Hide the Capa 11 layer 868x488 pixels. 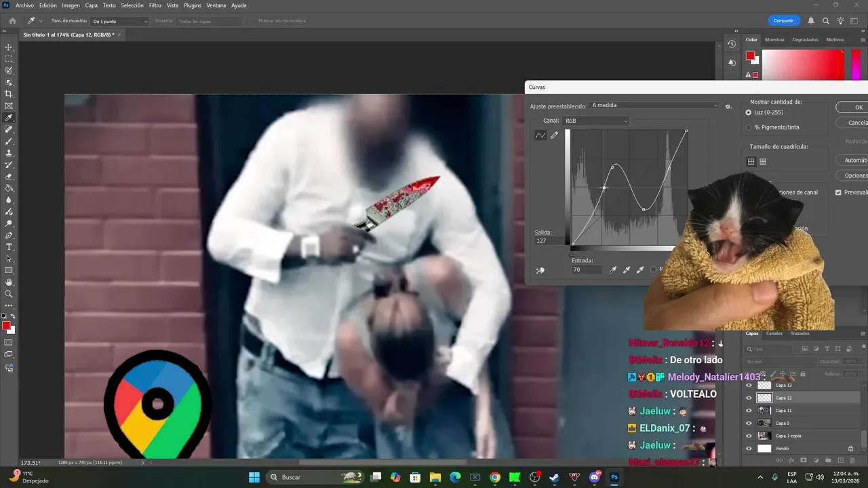[x=749, y=410]
